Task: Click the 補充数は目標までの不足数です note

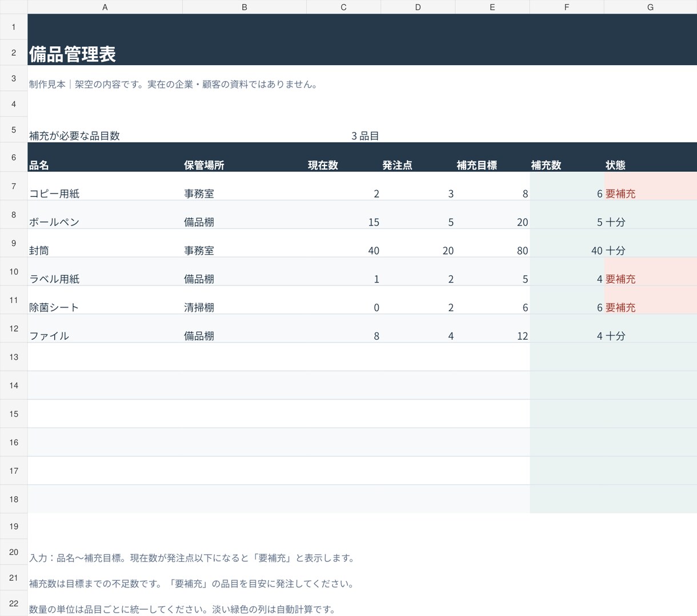Action: tap(192, 583)
